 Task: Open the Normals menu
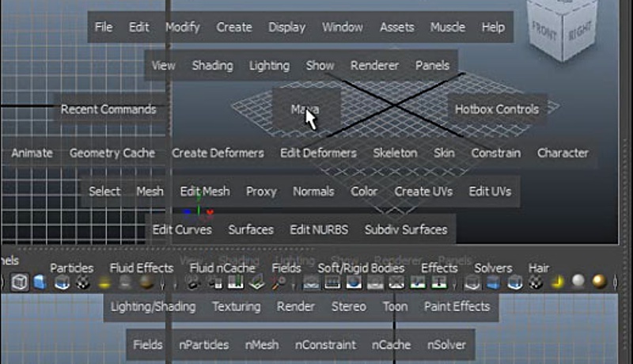click(x=313, y=191)
